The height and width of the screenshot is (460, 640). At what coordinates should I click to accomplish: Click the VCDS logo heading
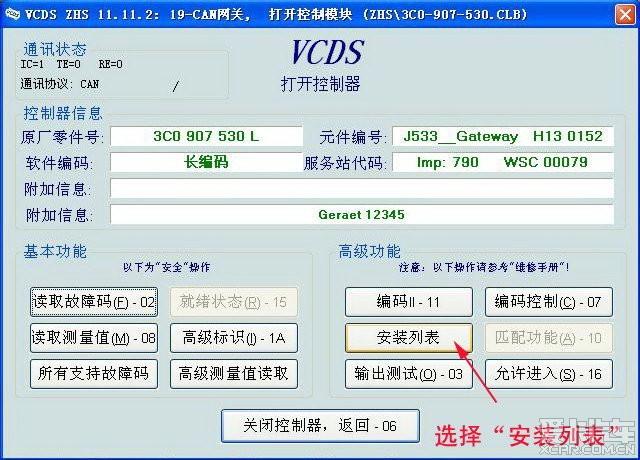pos(327,52)
